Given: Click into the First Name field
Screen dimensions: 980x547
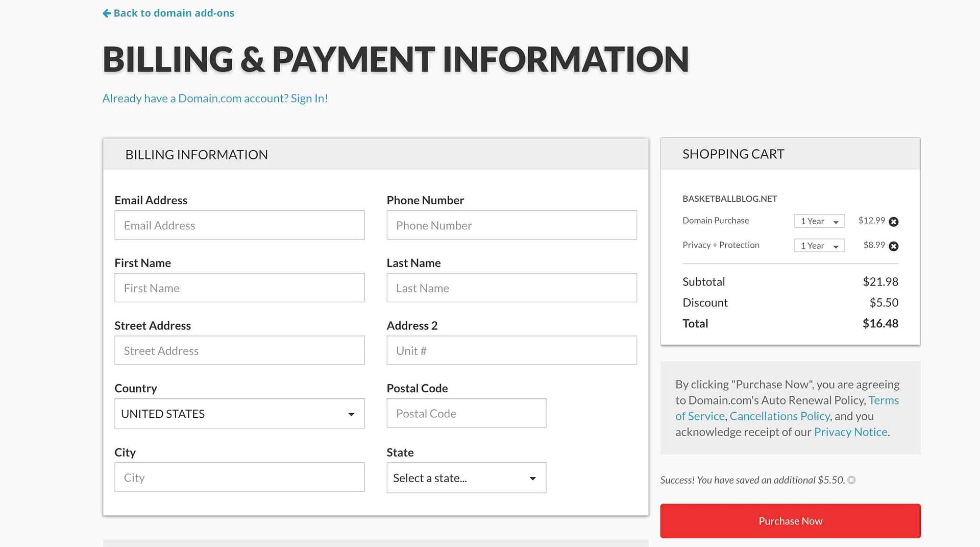Looking at the screenshot, I should [x=239, y=288].
